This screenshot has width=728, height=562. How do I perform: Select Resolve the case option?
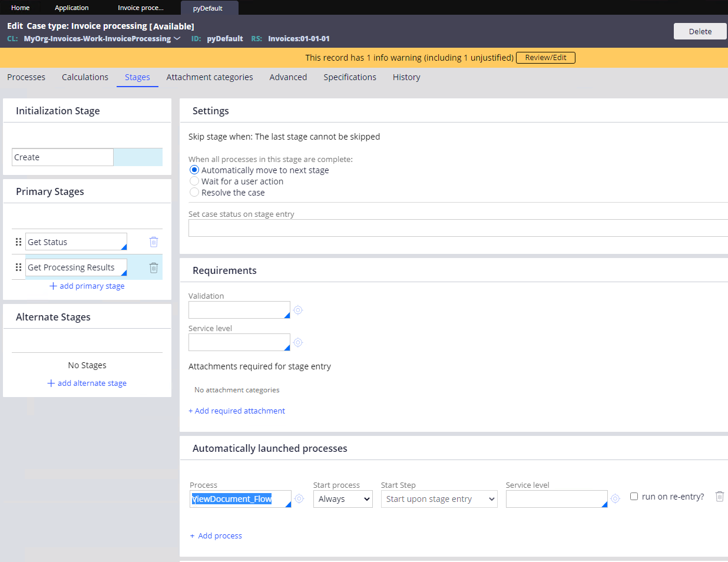[x=194, y=193]
